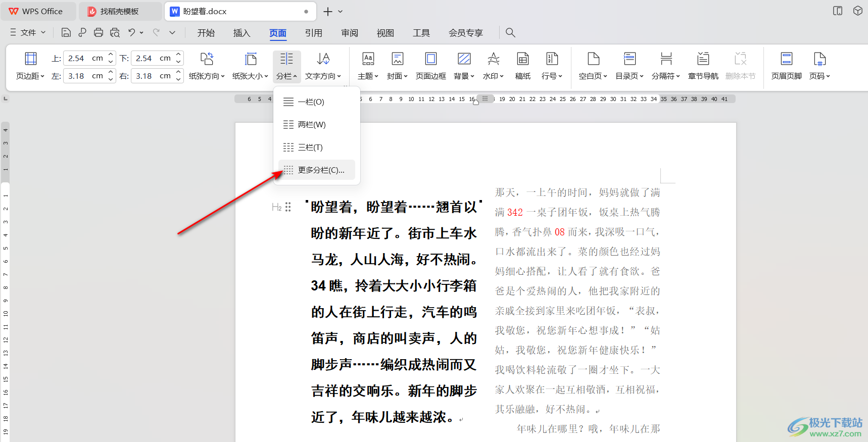Screen dimensions: 868x442
Task: Open the 水印 watermark tool
Action: (493, 66)
